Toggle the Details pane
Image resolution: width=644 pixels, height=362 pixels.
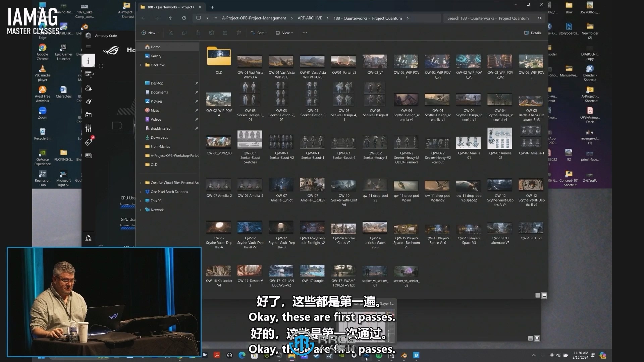533,33
